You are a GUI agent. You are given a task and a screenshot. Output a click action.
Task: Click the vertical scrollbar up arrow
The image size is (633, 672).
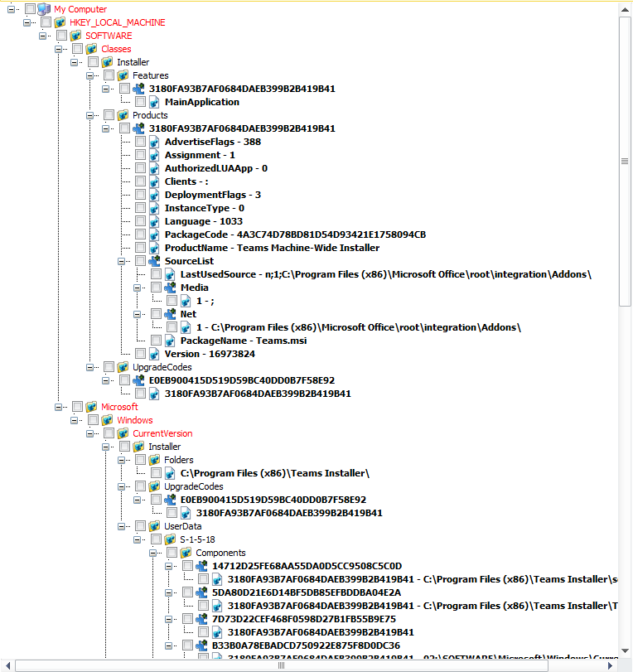tap(625, 9)
